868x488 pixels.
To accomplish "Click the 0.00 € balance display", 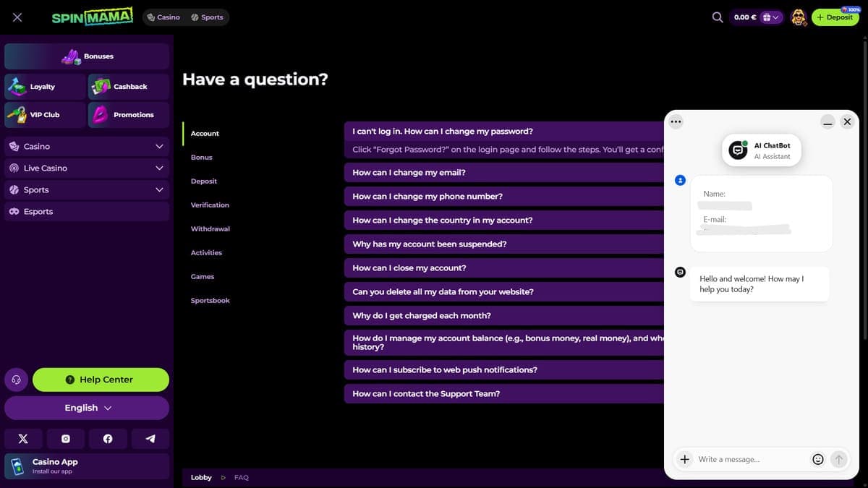I will (x=745, y=17).
